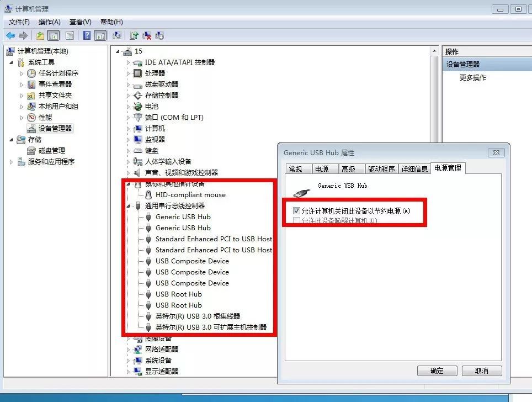Viewport: 532px width, 402px height.
Task: Toggle the Show/Hide Console Tree toolbar icon
Action: pos(54,35)
